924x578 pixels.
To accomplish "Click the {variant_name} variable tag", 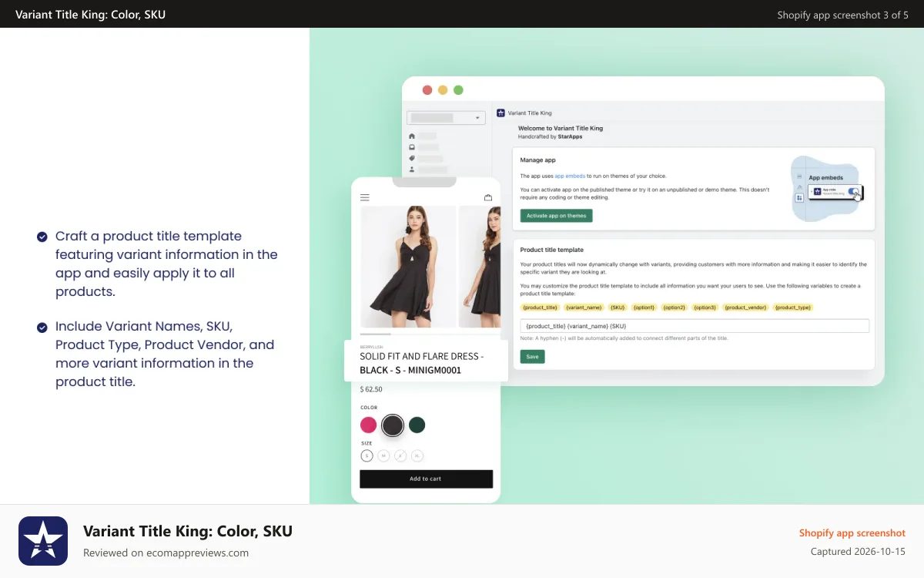I will [584, 307].
